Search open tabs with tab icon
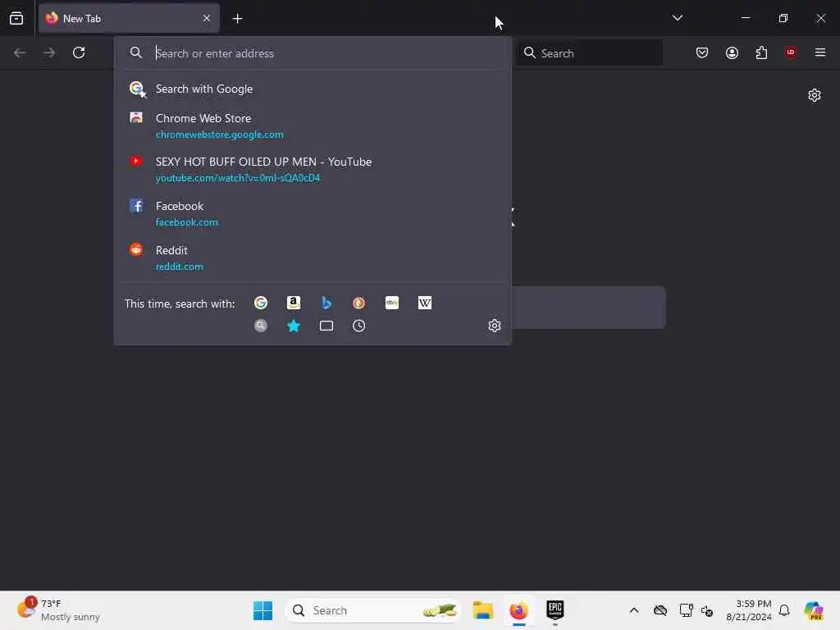The image size is (840, 630). tap(326, 326)
